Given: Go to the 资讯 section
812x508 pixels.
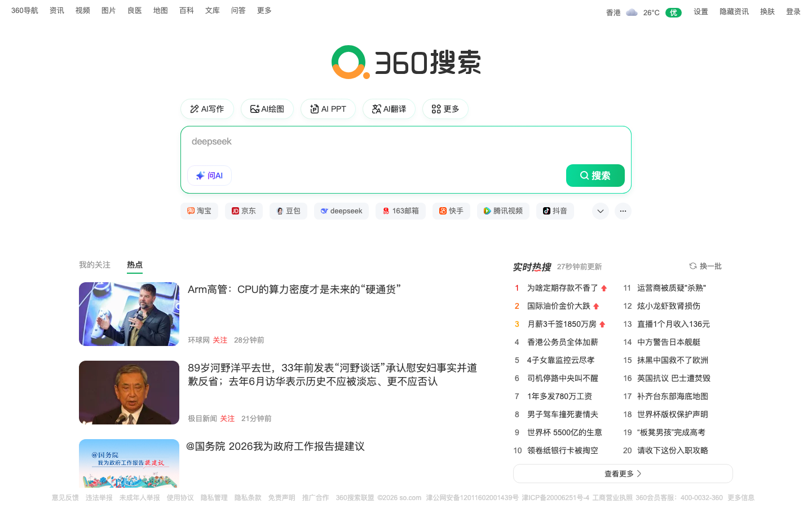Looking at the screenshot, I should coord(57,10).
